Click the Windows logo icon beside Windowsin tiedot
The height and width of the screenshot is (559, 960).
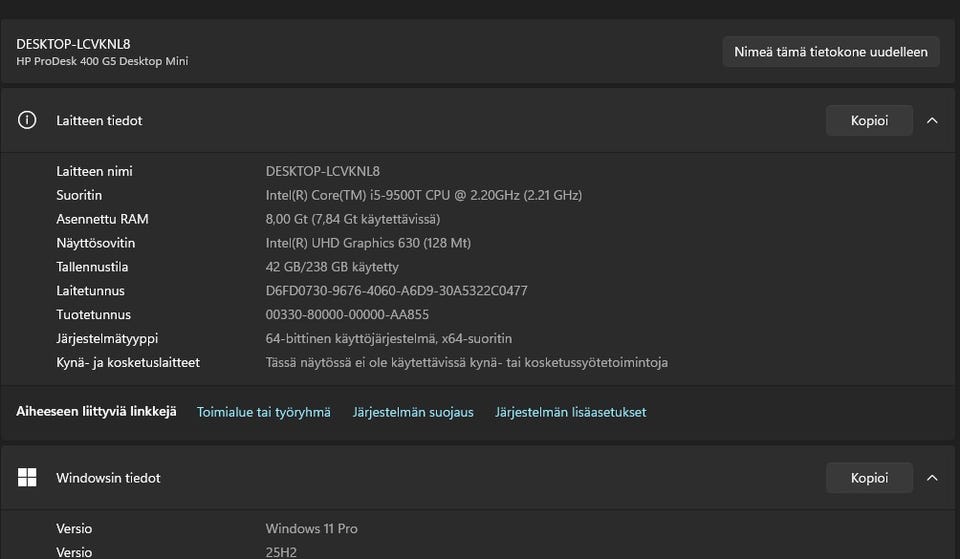(27, 477)
